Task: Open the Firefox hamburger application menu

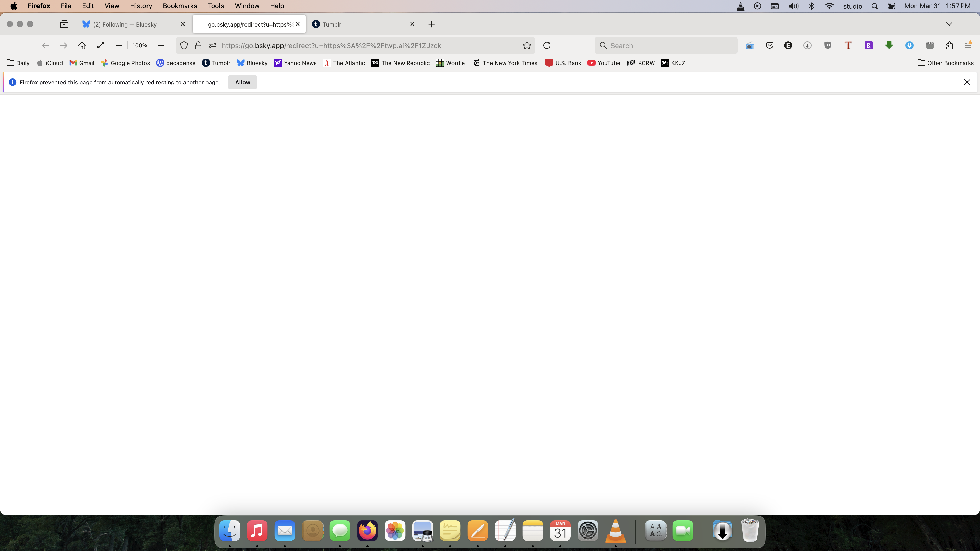Action: [968, 46]
